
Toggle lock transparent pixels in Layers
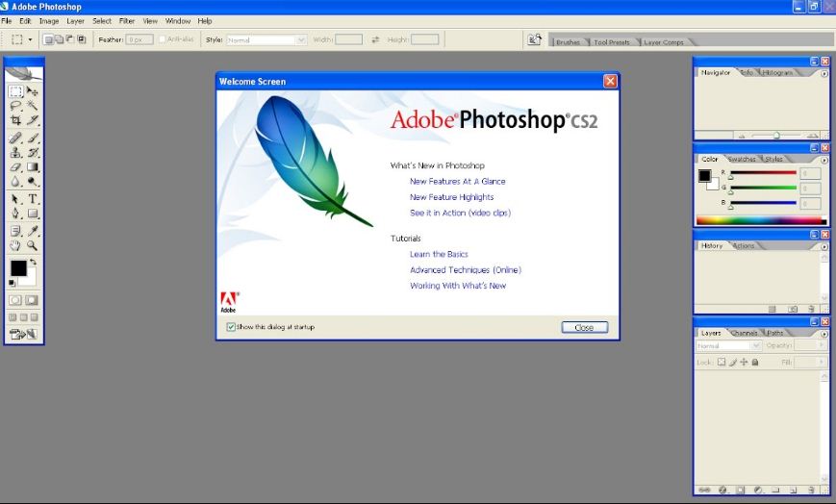coord(722,363)
